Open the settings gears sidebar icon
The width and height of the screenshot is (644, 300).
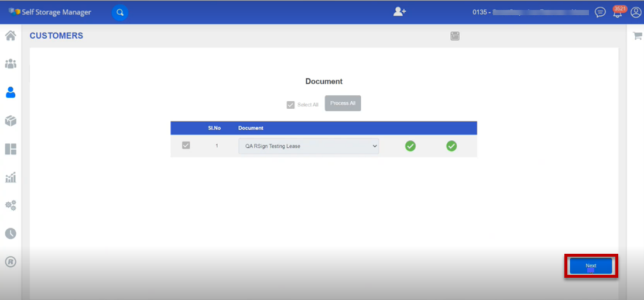tap(11, 205)
